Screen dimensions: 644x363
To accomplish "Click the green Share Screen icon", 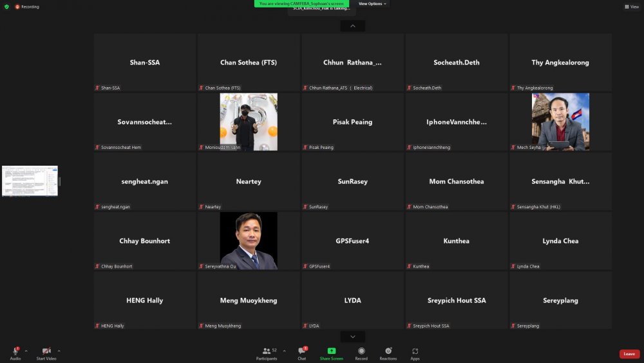I will tap(331, 351).
